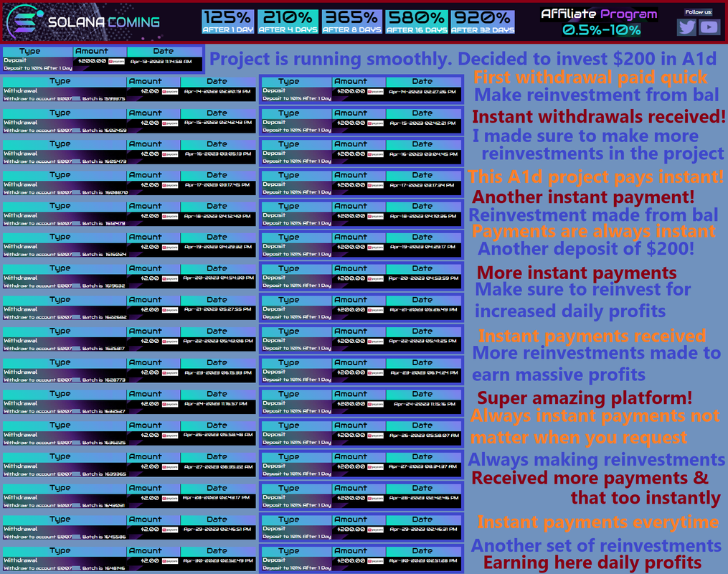The width and height of the screenshot is (728, 574).
Task: Click Date column header of Apr-30 withdrawal
Action: click(217, 551)
